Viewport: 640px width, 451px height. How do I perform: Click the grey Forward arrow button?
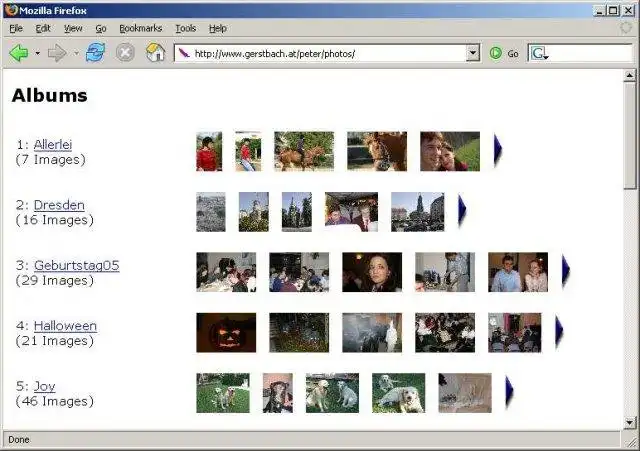57,53
